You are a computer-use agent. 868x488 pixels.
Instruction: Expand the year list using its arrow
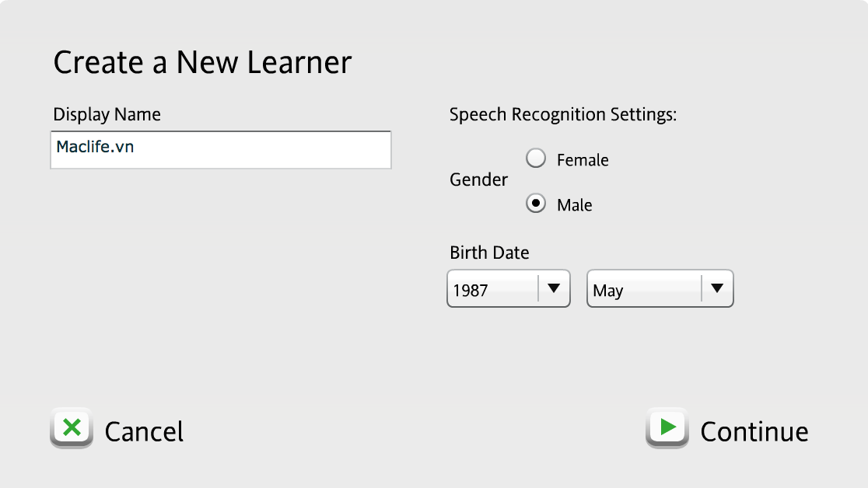click(554, 288)
